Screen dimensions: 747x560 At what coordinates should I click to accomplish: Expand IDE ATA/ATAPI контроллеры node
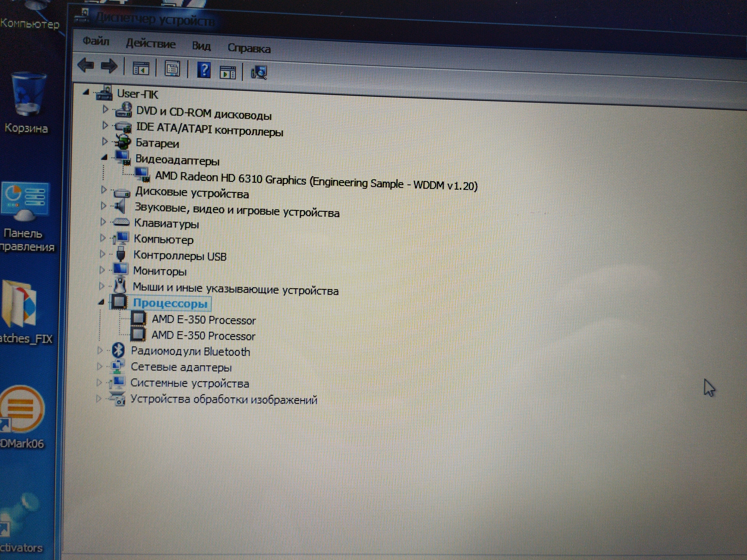(105, 126)
